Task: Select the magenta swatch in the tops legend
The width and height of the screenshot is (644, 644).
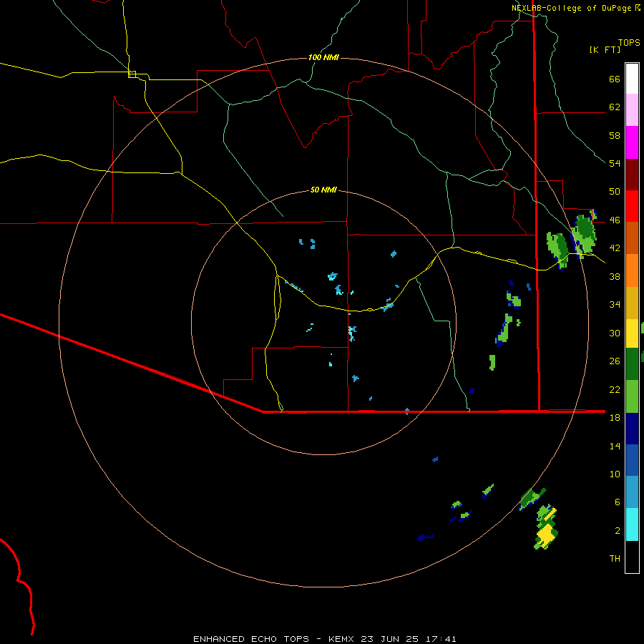Action: tap(632, 142)
